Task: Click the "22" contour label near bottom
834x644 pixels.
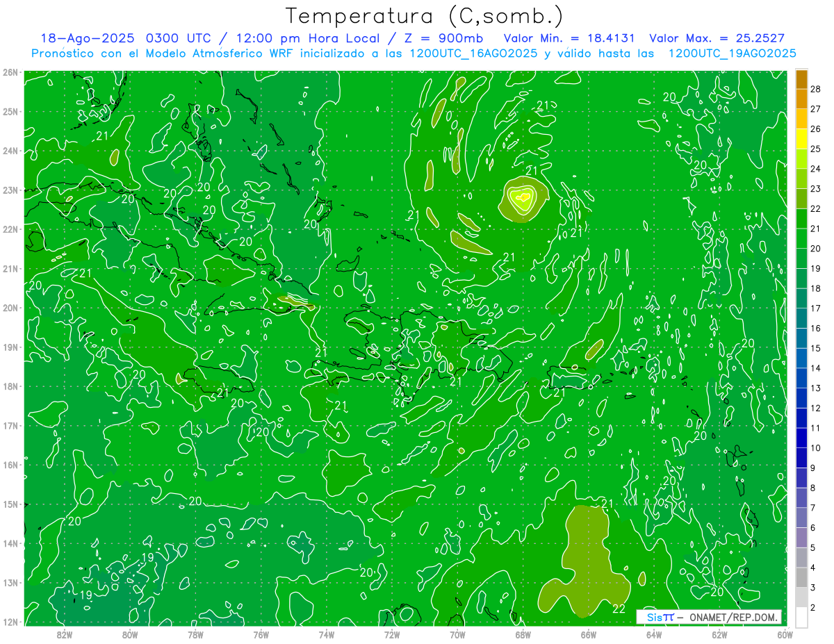Action: [x=619, y=609]
